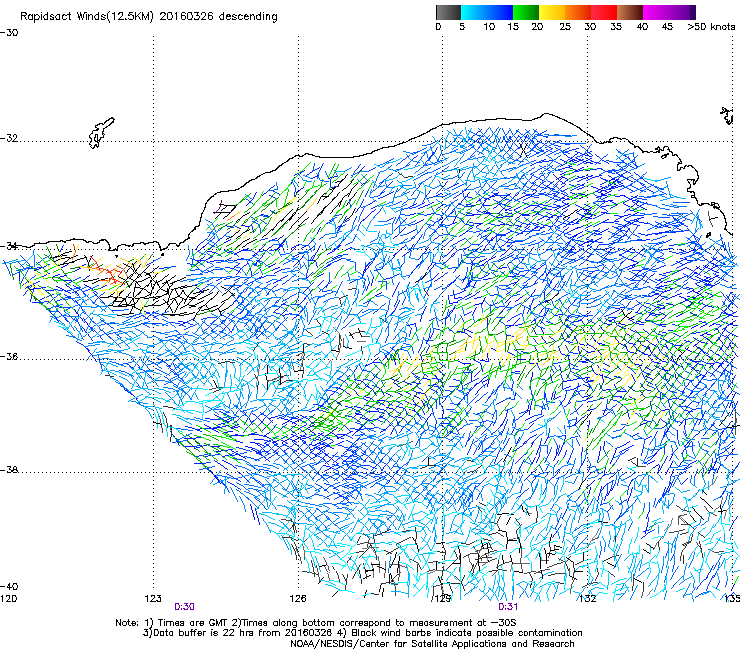
Task: Click the purple '0:30' swath time label
Action: pyautogui.click(x=185, y=607)
